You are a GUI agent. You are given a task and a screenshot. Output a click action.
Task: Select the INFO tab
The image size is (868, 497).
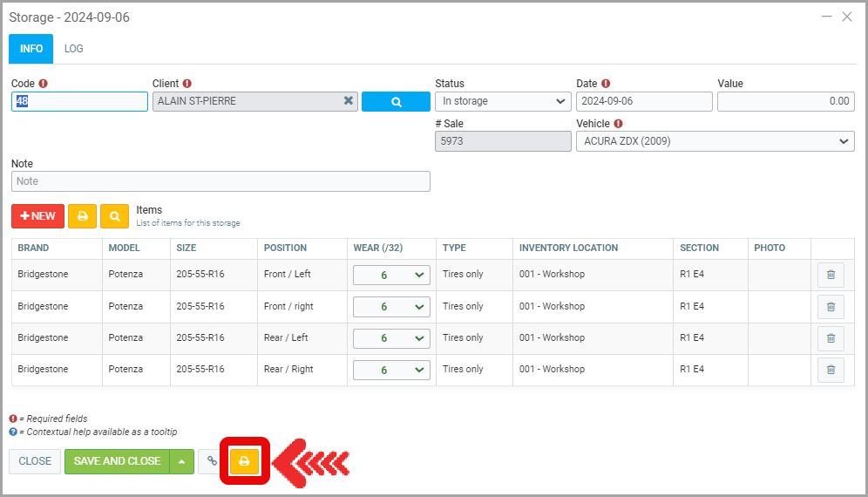pos(31,49)
